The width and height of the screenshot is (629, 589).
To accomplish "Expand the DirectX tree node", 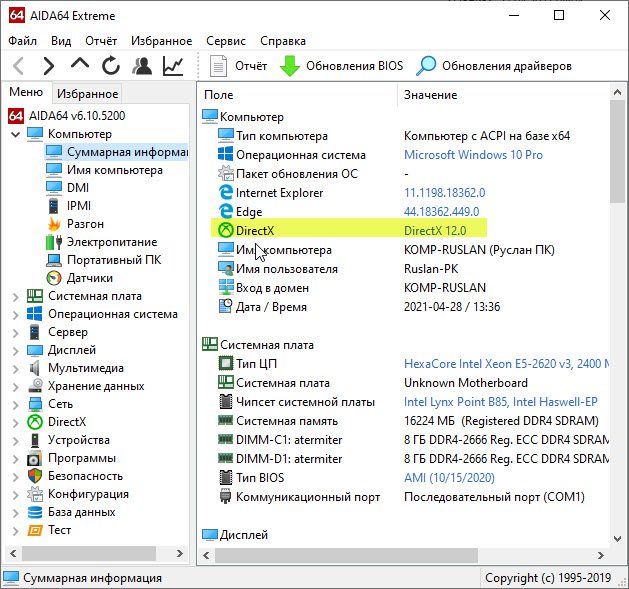I will coord(15,422).
